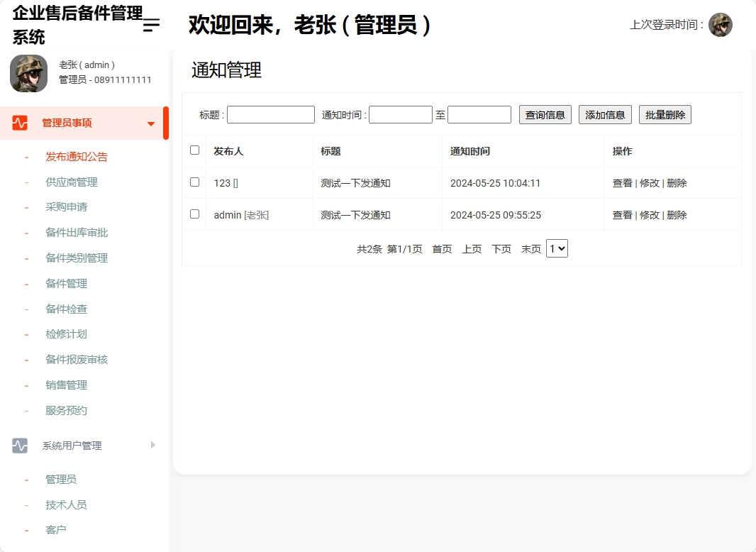The image size is (756, 552).
Task: Click 末页 to jump to last page
Action: [530, 248]
